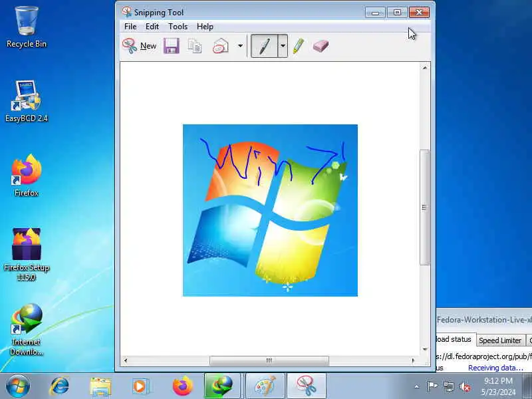Select the Recycle Bin desktop icon
Image resolution: width=532 pixels, height=399 pixels.
click(x=27, y=27)
